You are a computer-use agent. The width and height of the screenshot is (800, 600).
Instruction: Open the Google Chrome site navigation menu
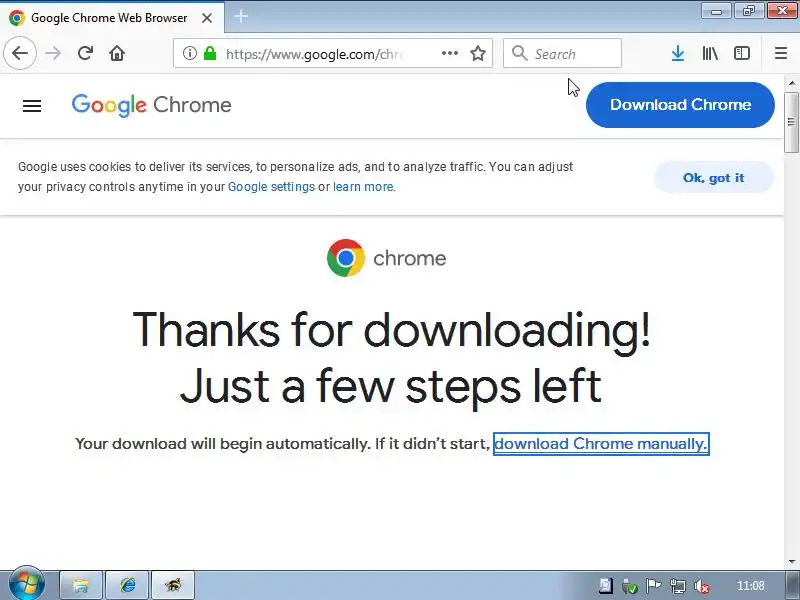pyautogui.click(x=32, y=106)
